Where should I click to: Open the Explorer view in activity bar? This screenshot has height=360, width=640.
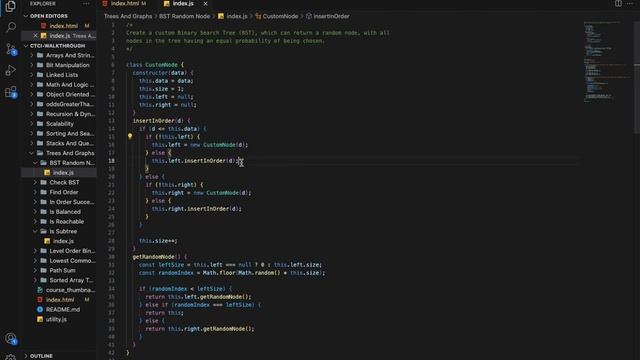11,6
